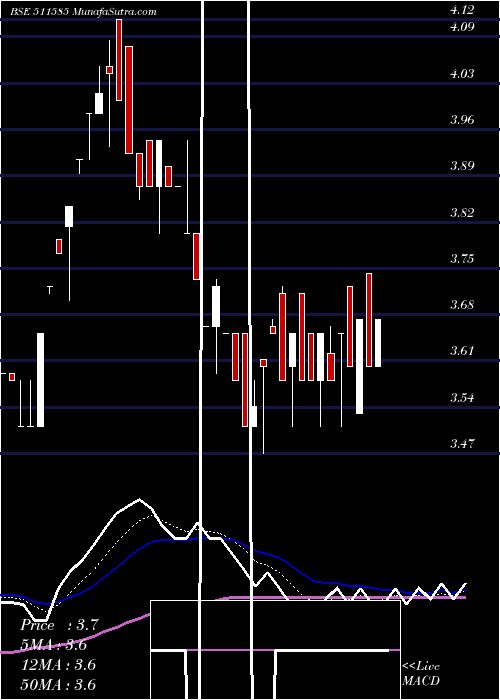Click the 50MA : 3.6 readout

(x=58, y=684)
